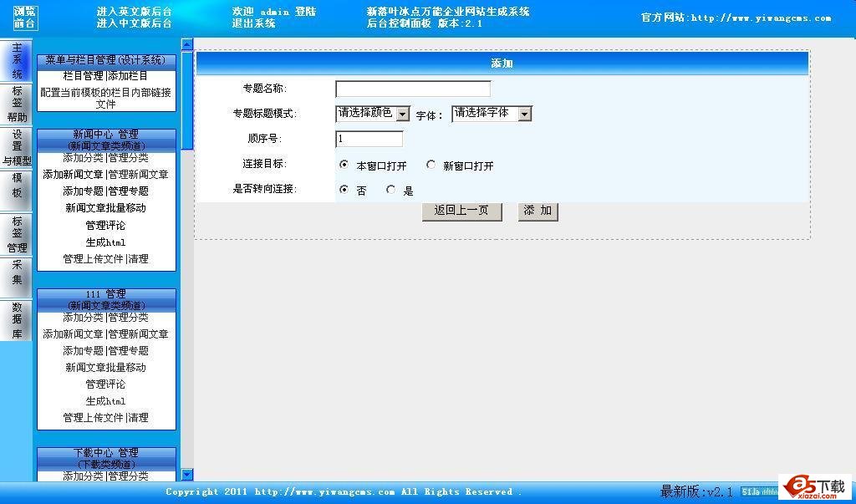Viewport: 856px width, 504px height.
Task: Click 添加分类 under 下载中心 管理
Action: [83, 476]
